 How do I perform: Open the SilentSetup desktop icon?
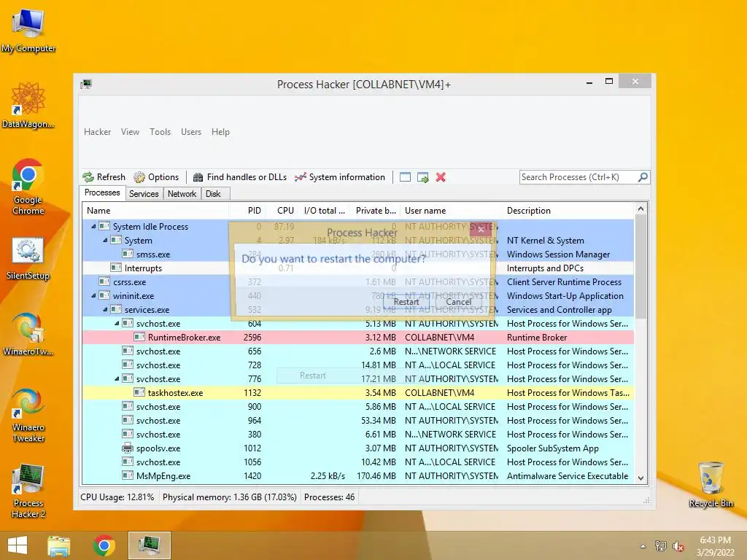28,259
